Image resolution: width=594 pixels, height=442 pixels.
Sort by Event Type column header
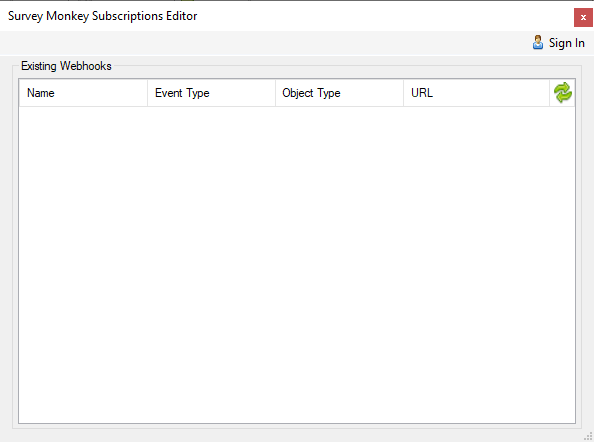211,93
